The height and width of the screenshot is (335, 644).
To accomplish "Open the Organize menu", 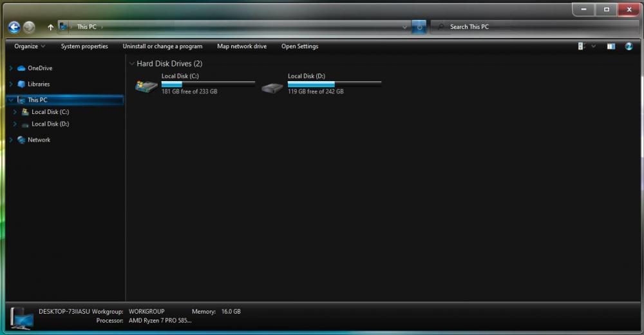I will 30,46.
